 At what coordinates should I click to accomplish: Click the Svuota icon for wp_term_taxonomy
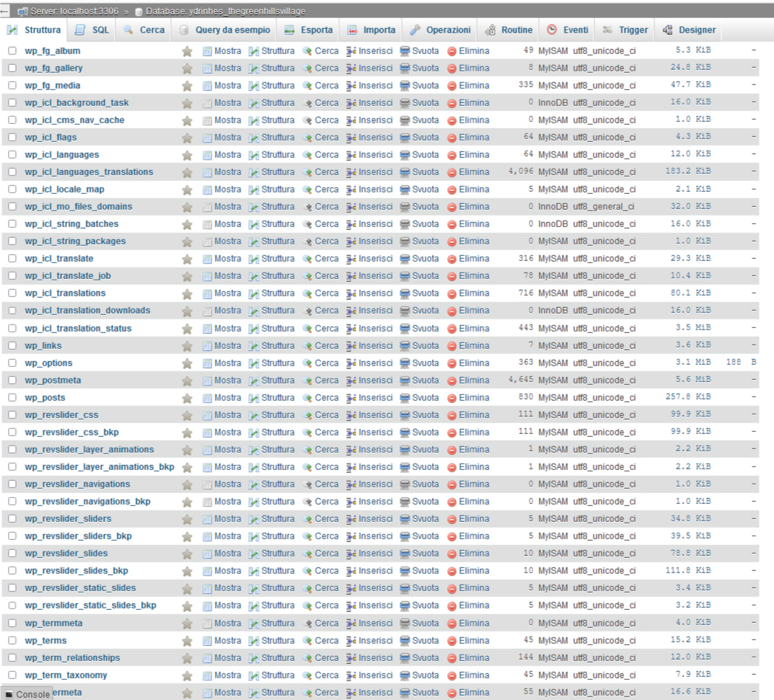[405, 675]
